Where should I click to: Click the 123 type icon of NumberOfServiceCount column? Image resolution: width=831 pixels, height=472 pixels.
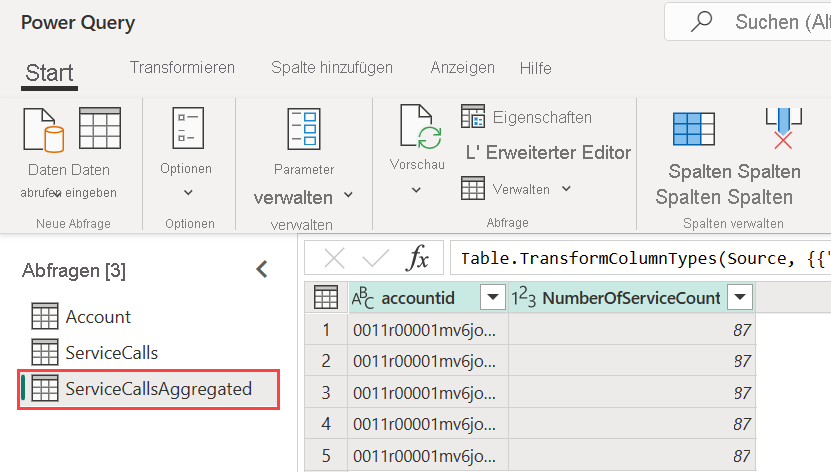(524, 298)
